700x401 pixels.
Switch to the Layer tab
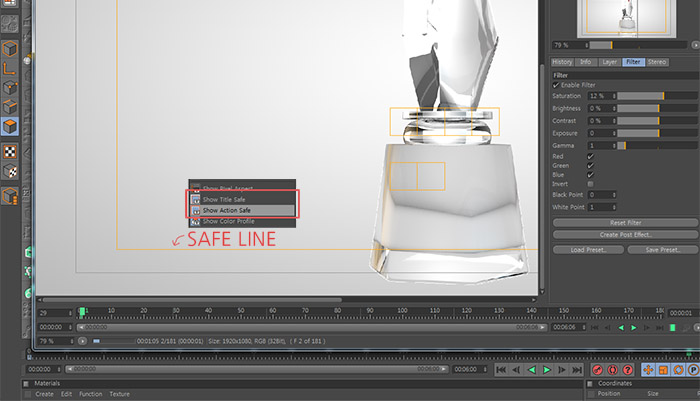[x=609, y=62]
